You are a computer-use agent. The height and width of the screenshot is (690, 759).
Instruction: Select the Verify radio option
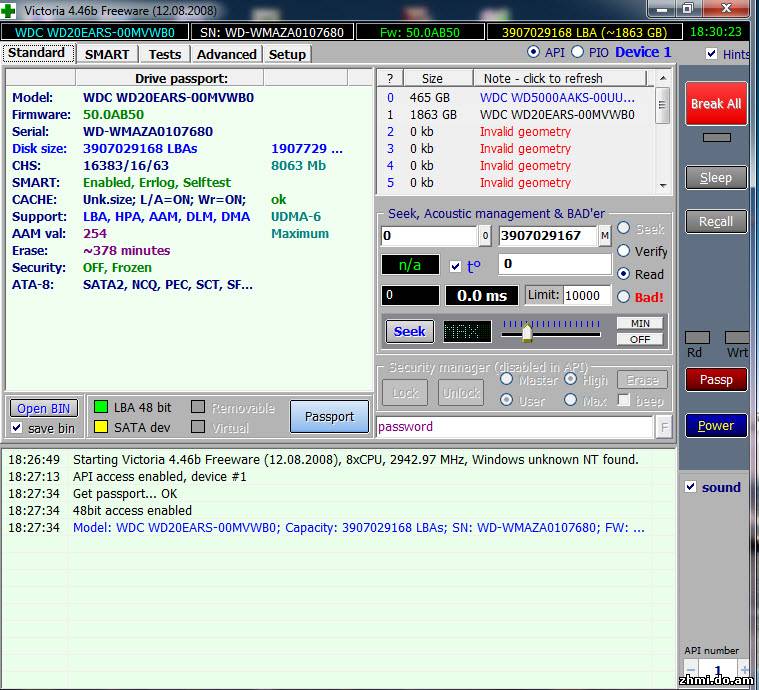coord(623,251)
